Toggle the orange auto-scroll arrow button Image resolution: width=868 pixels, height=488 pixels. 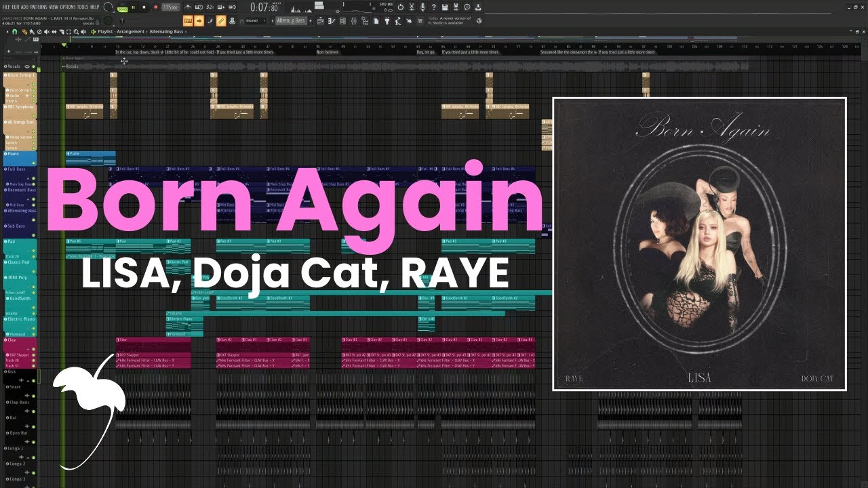(x=199, y=21)
